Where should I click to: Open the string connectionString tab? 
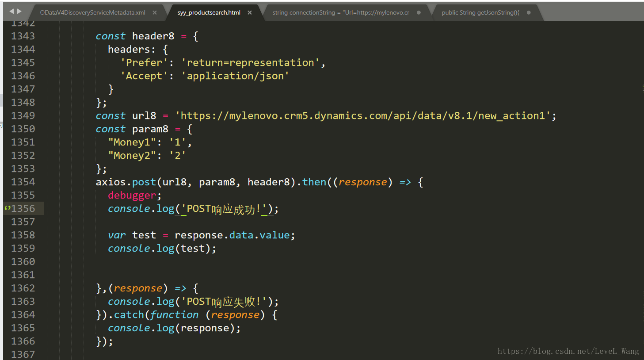click(x=341, y=12)
